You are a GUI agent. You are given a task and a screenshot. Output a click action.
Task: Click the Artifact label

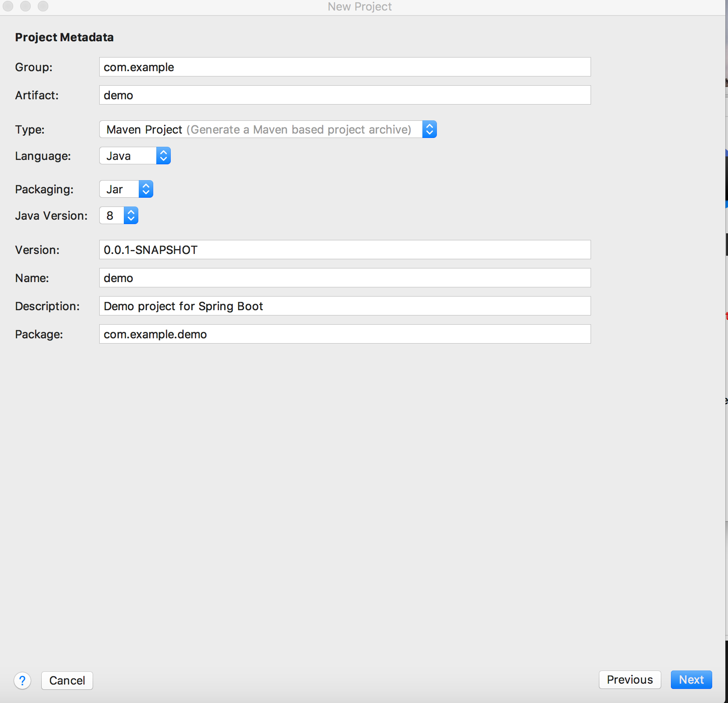[x=37, y=95]
